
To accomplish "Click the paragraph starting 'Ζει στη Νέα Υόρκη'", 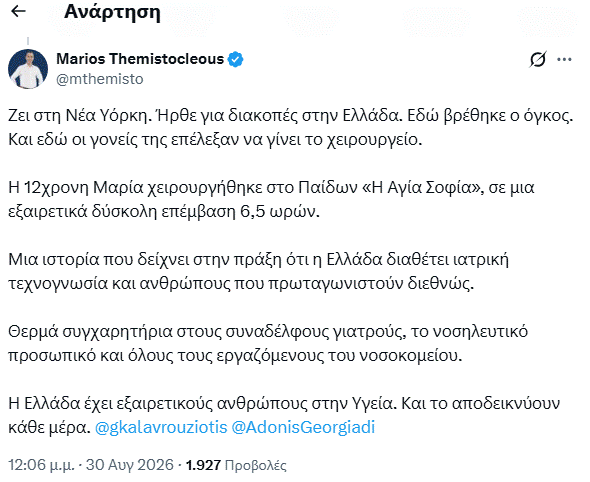I will click(x=290, y=127).
